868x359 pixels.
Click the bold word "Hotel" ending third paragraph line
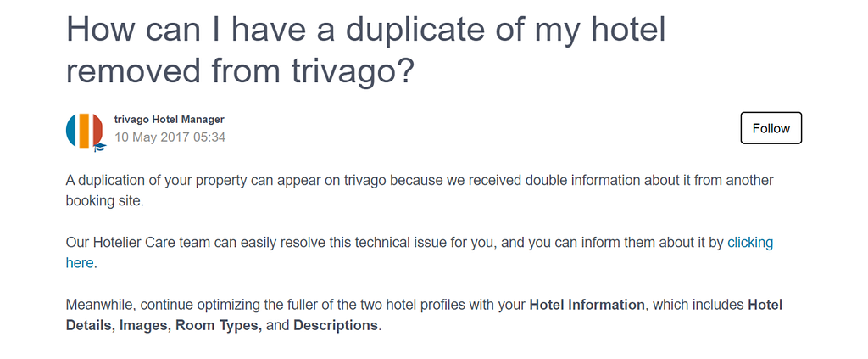[x=765, y=306]
